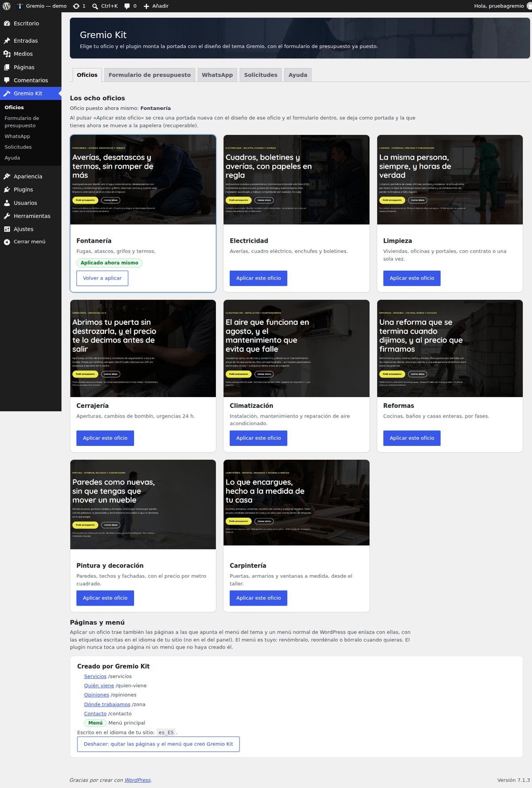Image resolution: width=532 pixels, height=788 pixels.
Task: Apply the Reformas trade
Action: click(x=412, y=438)
